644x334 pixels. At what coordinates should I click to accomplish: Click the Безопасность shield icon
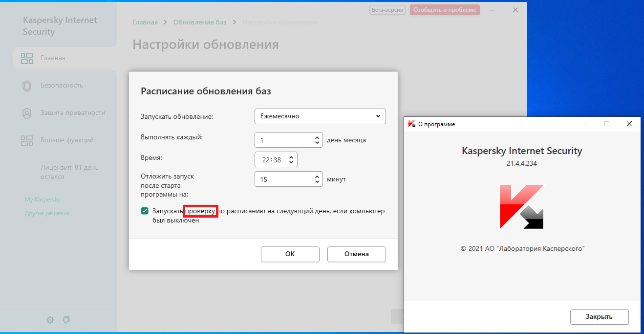pyautogui.click(x=27, y=86)
